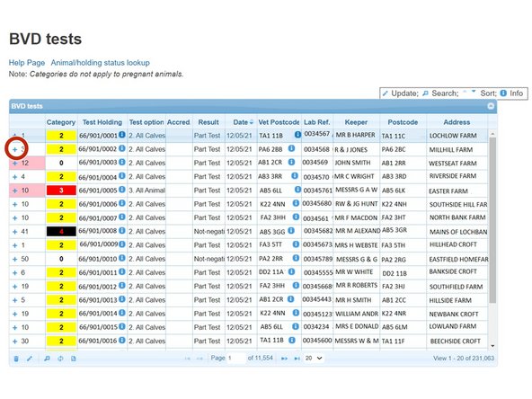Click 'View 1 - 20 of 231,063' text

[464, 359]
